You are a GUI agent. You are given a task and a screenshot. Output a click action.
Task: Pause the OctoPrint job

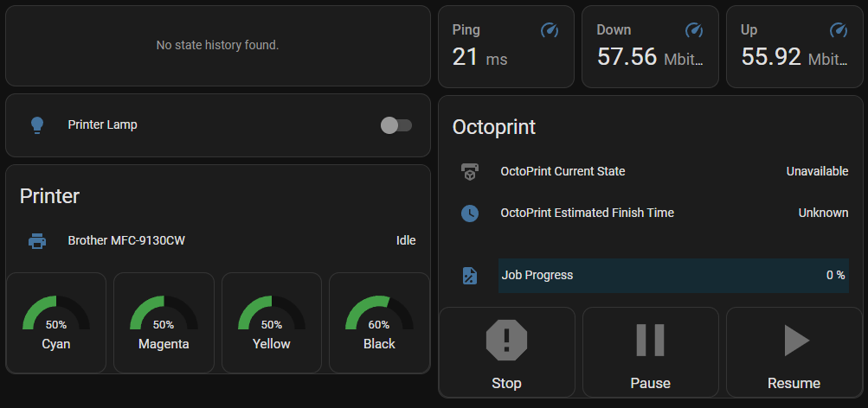tap(650, 352)
